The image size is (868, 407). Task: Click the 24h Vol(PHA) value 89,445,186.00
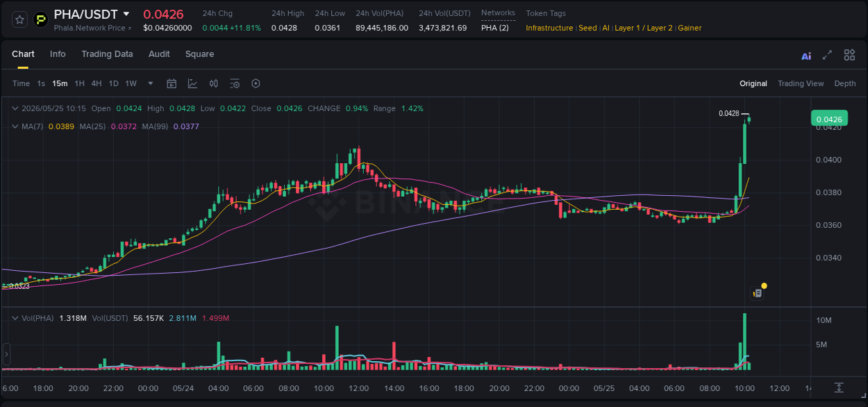(x=382, y=28)
